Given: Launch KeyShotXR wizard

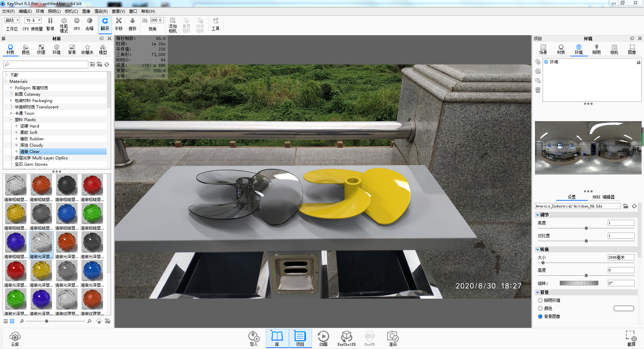Looking at the screenshot, I should pyautogui.click(x=346, y=339).
